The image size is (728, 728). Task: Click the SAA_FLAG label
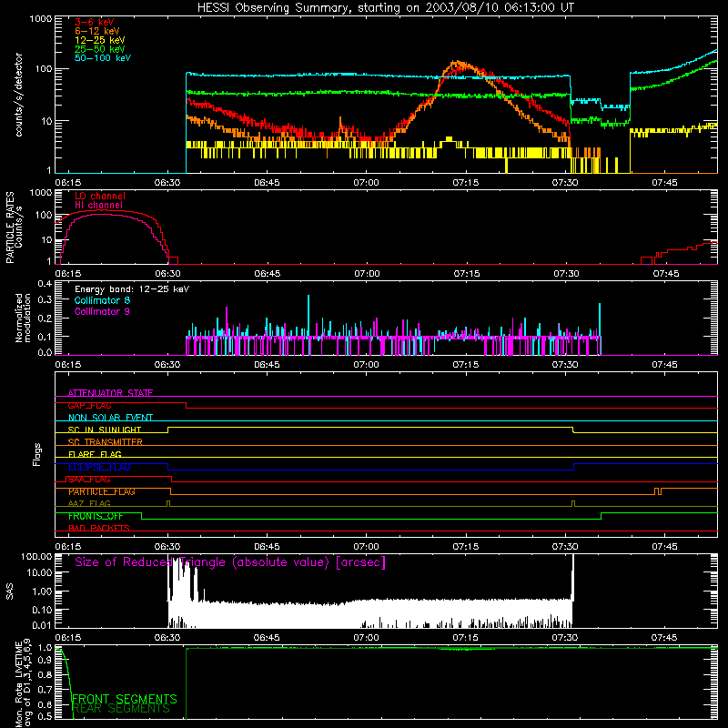tap(89, 480)
